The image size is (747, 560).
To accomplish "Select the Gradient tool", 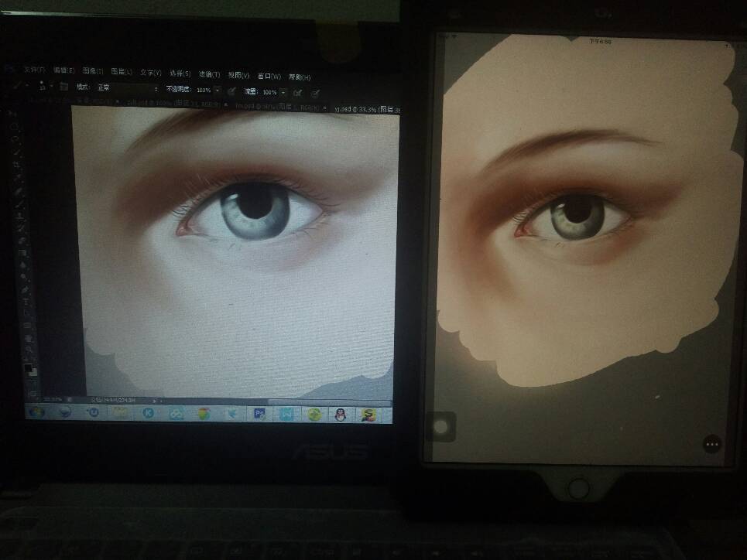I will [22, 253].
